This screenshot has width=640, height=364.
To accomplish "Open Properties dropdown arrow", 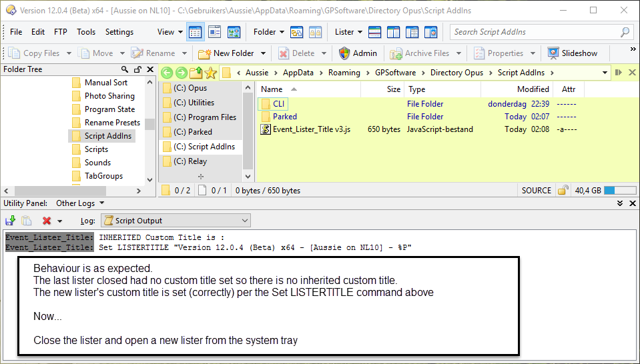I will pos(533,53).
